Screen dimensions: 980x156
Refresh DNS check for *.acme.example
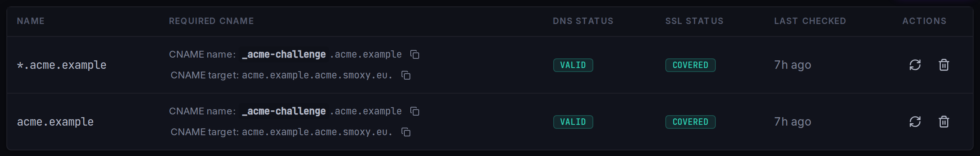point(915,65)
